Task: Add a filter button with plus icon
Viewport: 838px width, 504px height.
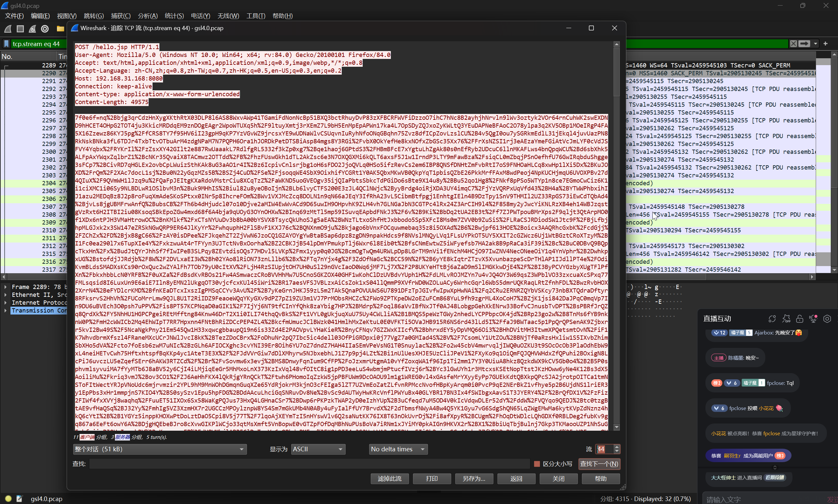Action: click(826, 44)
